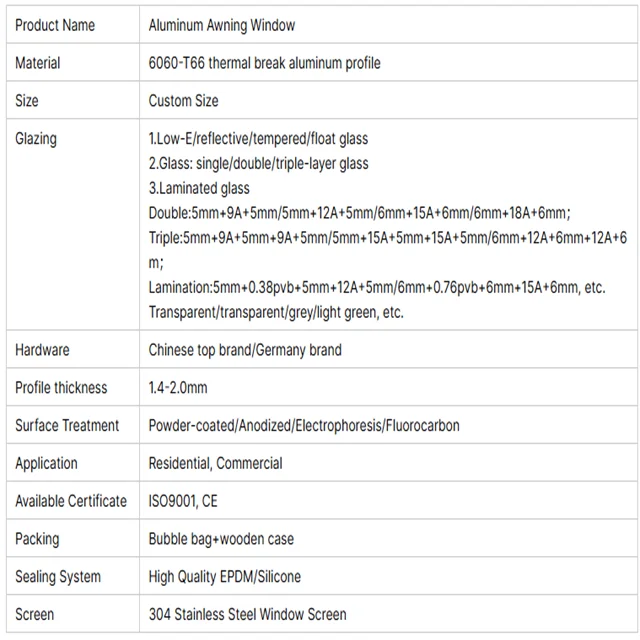
Task: Select 'Transparent/transparent/grey/light green, etc.' line
Action: coord(276,312)
